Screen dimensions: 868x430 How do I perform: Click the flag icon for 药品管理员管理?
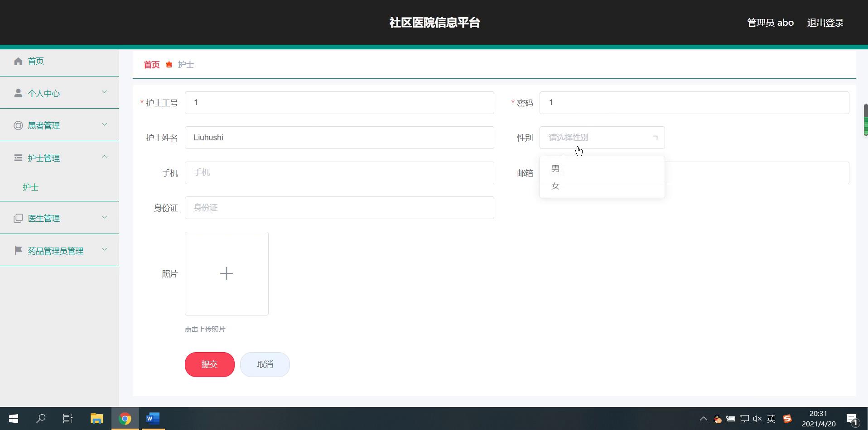18,250
